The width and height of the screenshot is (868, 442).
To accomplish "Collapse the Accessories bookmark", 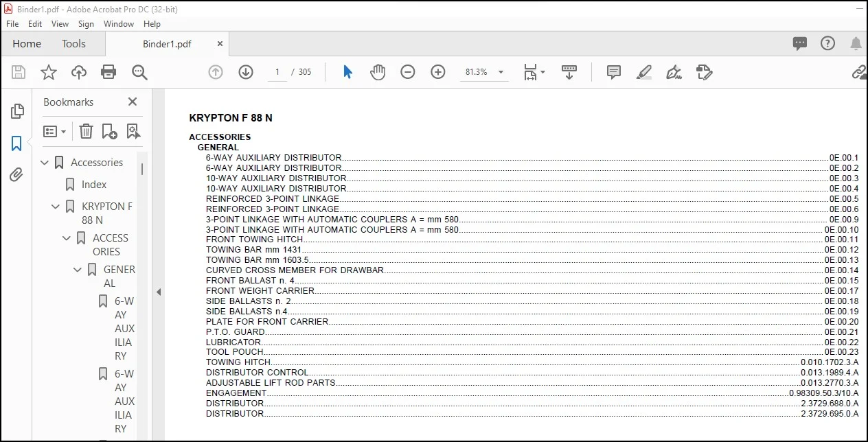I will 45,163.
